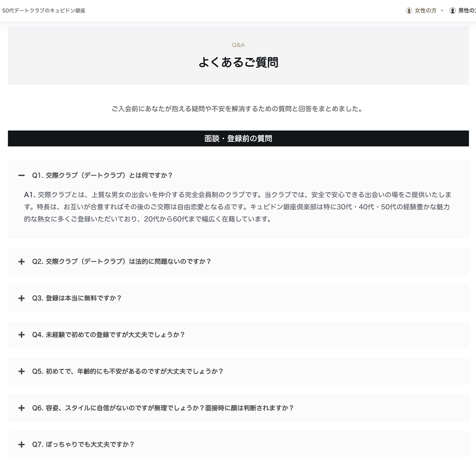The width and height of the screenshot is (476, 457).
Task: Click the plus icon beside Q5
Action: coord(21,371)
